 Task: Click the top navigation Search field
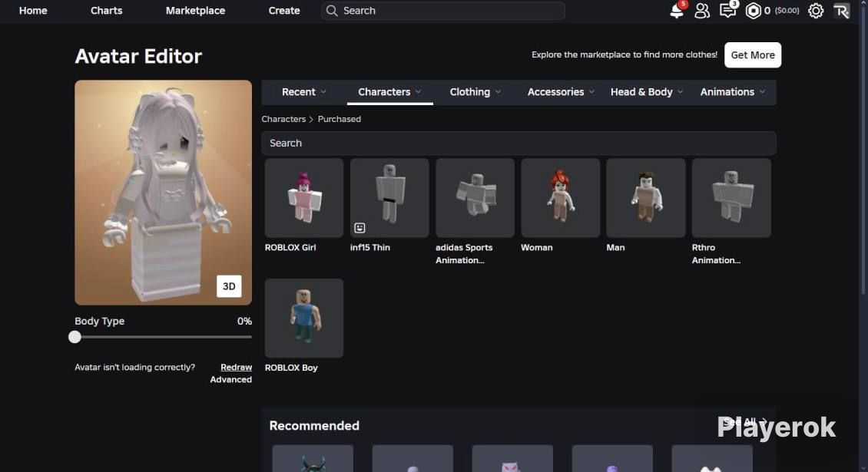click(x=443, y=11)
